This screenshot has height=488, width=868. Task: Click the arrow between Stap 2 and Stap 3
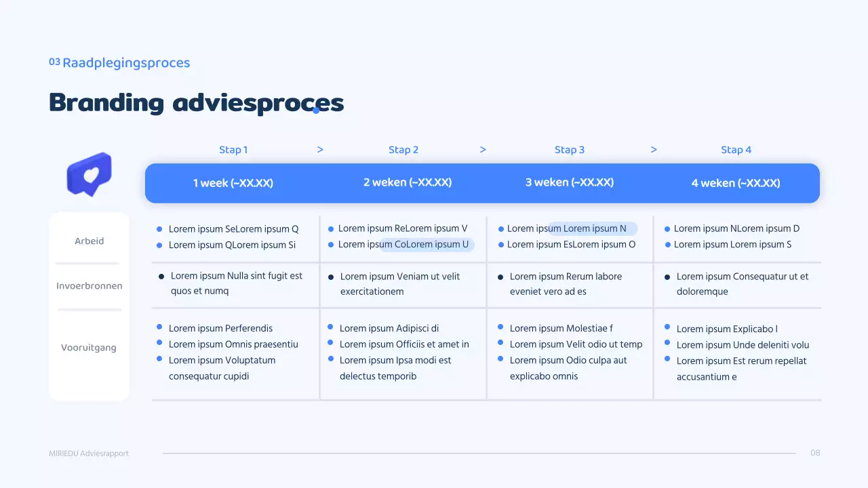pos(483,150)
